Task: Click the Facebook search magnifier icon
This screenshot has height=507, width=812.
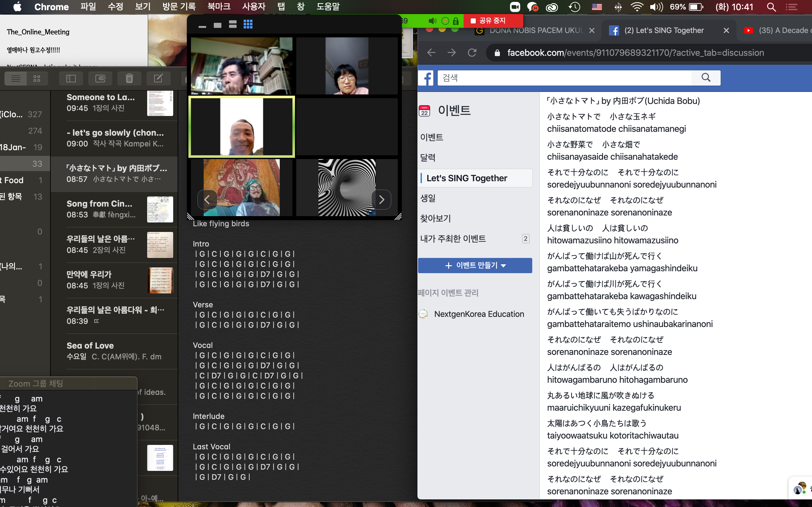Action: tap(706, 78)
